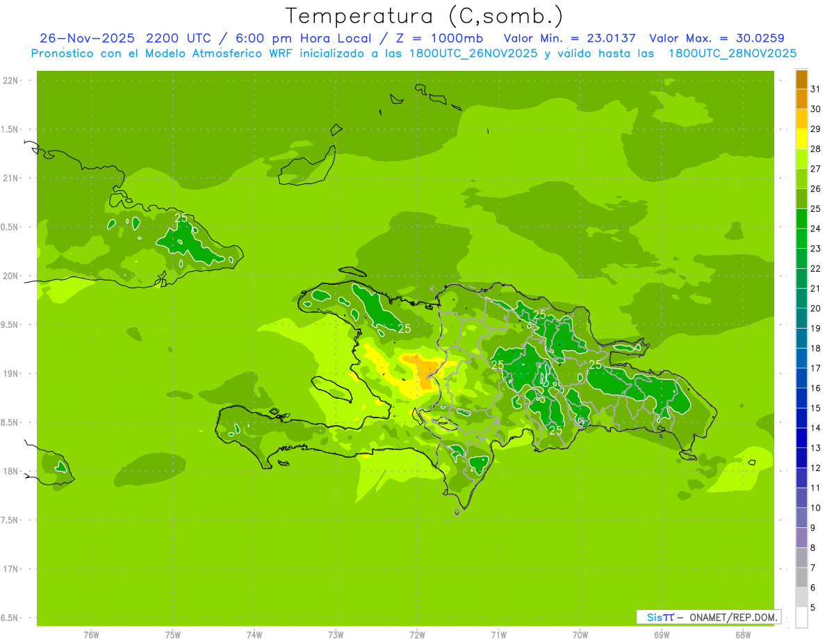
Task: Click the "22N" latitude label
Action: point(10,81)
